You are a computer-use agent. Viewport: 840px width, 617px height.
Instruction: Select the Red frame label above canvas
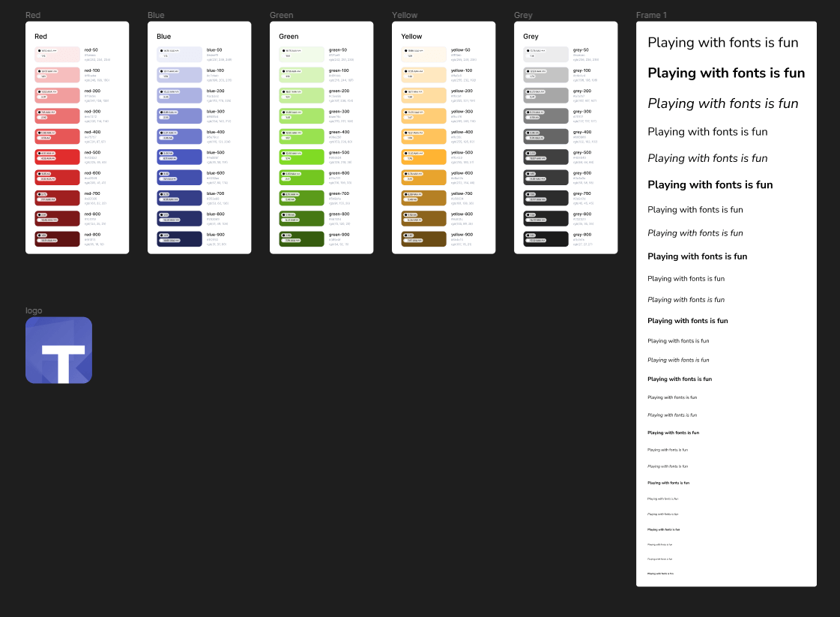click(x=33, y=15)
